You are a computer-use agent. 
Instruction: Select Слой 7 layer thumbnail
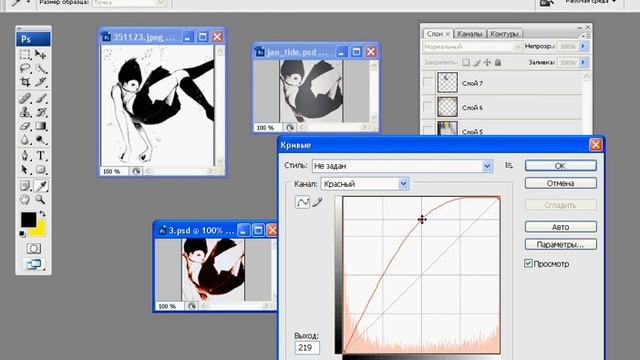pyautogui.click(x=447, y=83)
